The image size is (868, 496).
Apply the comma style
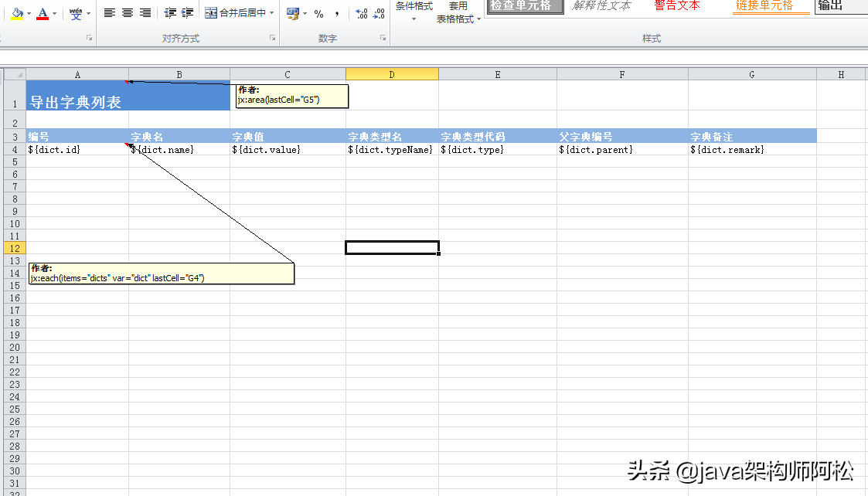click(336, 13)
